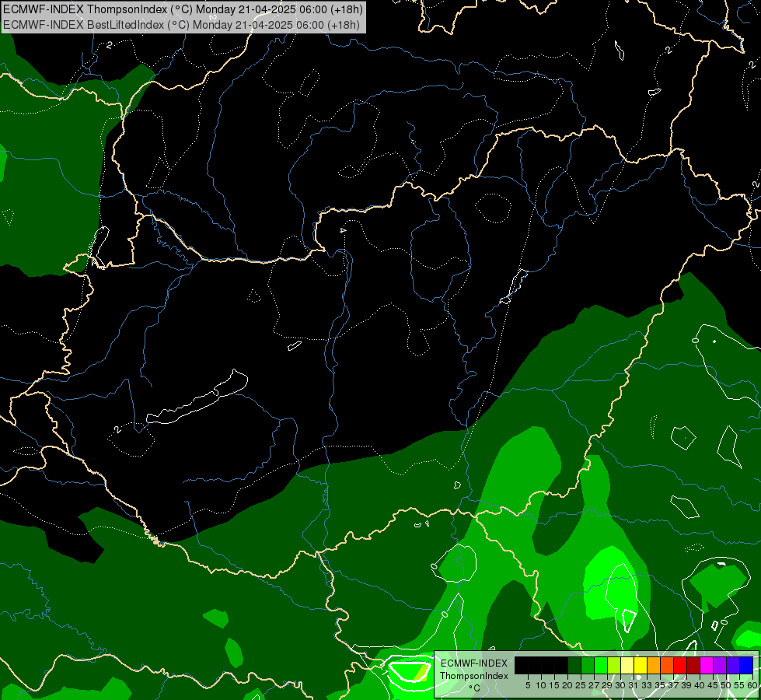Image resolution: width=761 pixels, height=700 pixels.
Task: Click the legend tick label 50
Action: pyautogui.click(x=727, y=685)
